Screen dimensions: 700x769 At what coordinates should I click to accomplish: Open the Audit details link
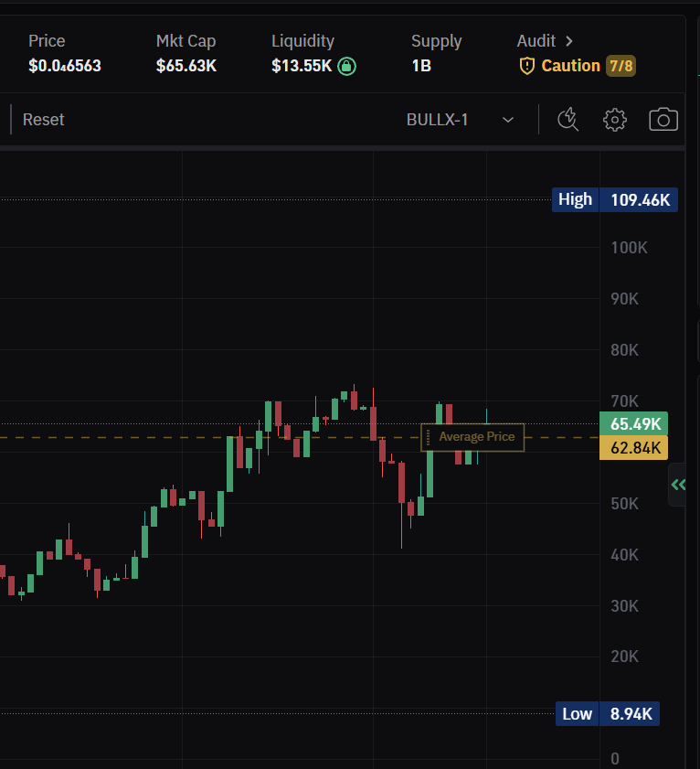click(x=545, y=41)
